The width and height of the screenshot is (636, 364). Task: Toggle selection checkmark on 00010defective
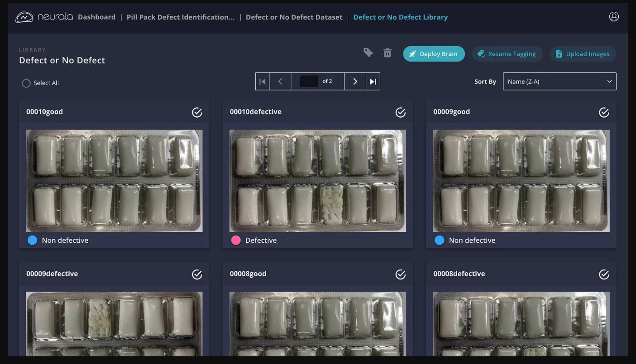401,112
